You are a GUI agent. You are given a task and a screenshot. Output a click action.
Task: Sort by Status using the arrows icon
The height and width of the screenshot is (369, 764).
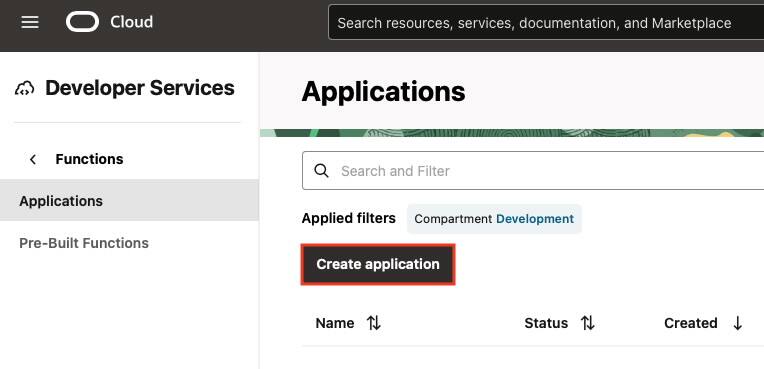click(x=588, y=323)
